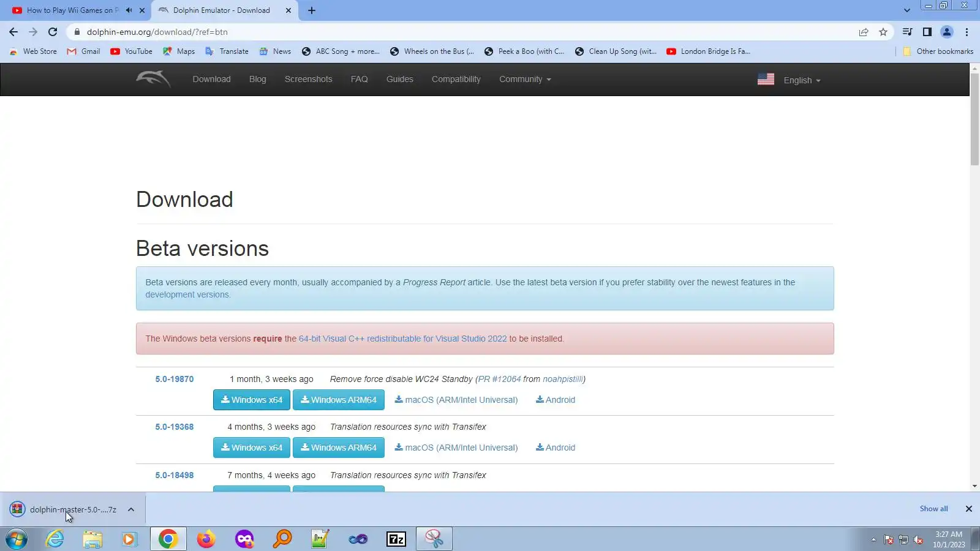Download Android build for 5.0-19870
The image size is (980, 551).
tap(556, 400)
